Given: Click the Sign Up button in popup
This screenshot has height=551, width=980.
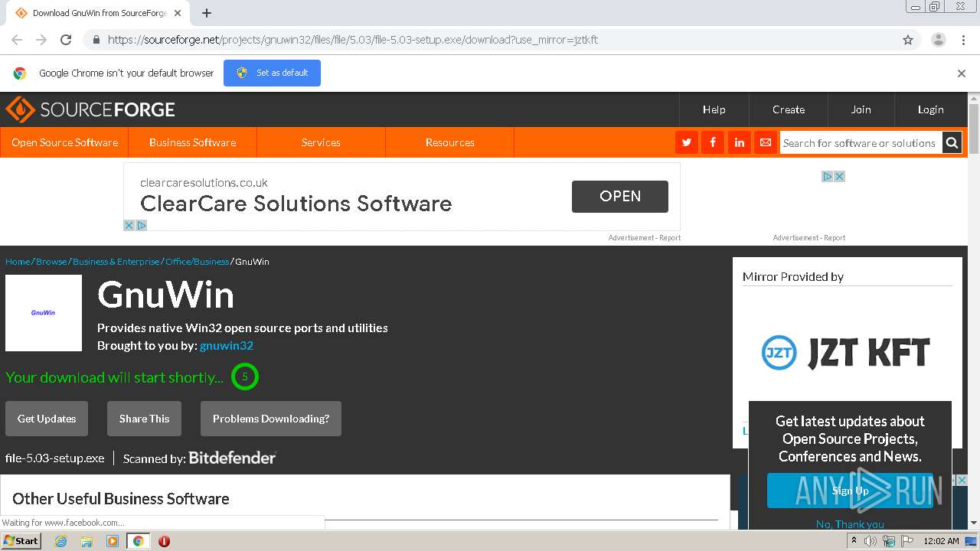Looking at the screenshot, I should tap(850, 491).
